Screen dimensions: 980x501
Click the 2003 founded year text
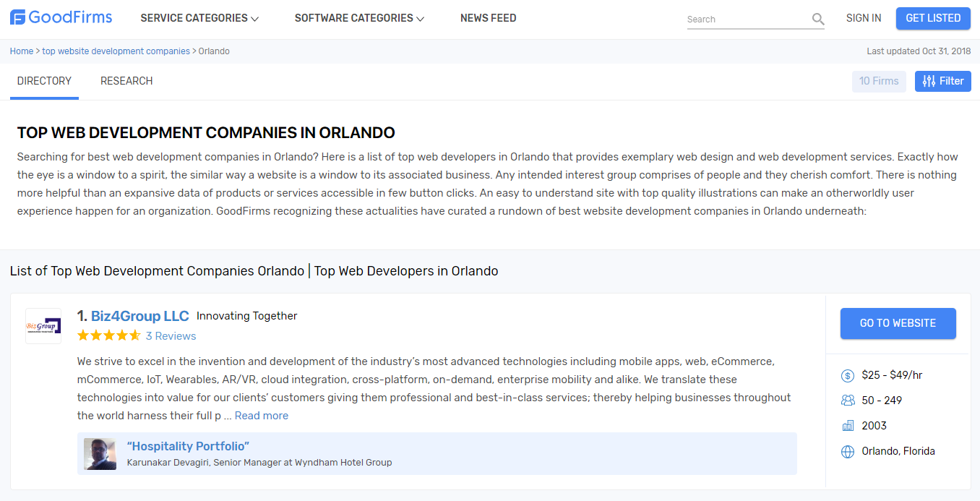click(874, 426)
